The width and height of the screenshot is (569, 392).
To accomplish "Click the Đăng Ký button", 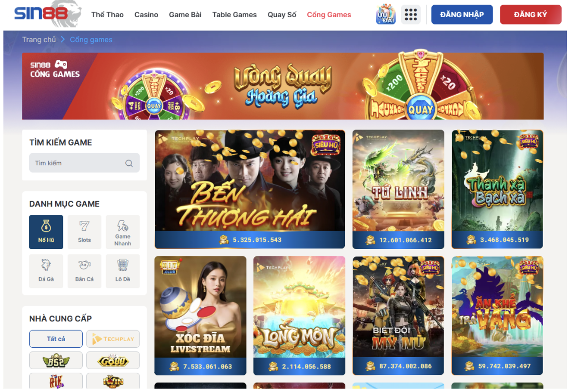I will pos(531,15).
